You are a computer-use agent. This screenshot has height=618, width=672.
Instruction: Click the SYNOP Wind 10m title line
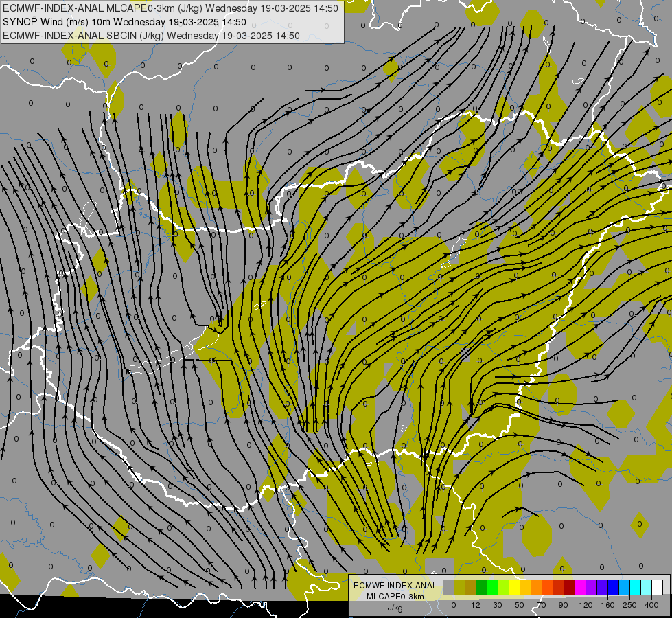tap(124, 22)
